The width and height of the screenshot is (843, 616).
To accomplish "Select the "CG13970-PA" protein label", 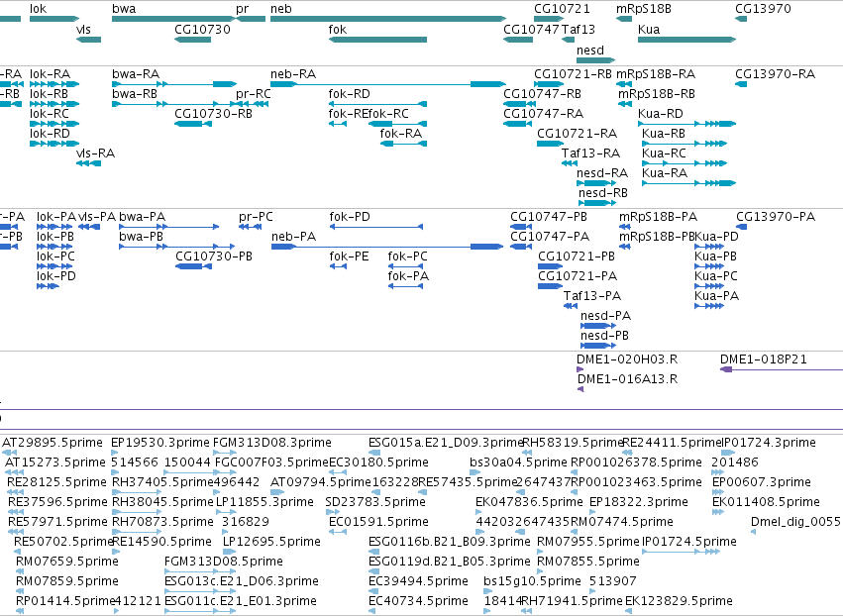I will (776, 217).
